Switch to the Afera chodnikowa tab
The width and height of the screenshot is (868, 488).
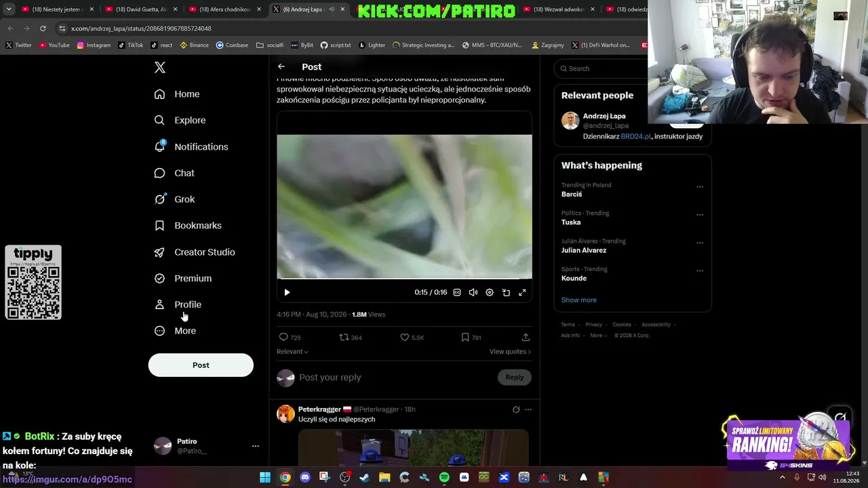(224, 9)
